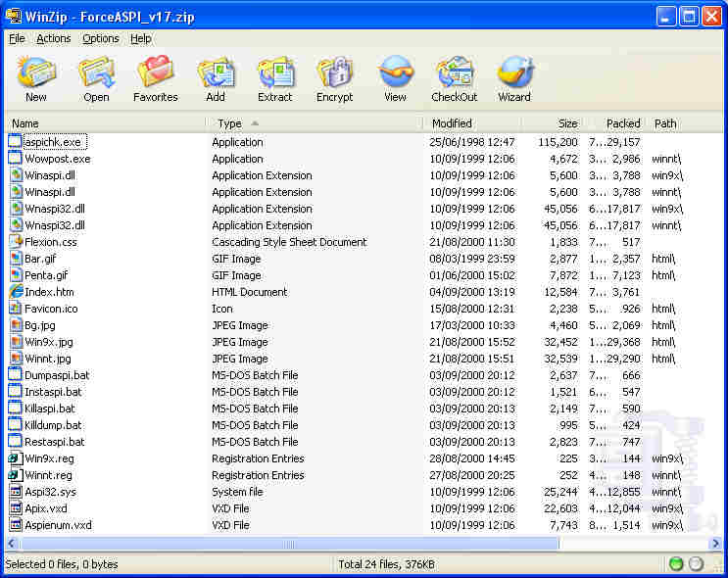Click the Dumpaspi.bat file icon
The height and width of the screenshot is (578, 728).
pyautogui.click(x=16, y=375)
